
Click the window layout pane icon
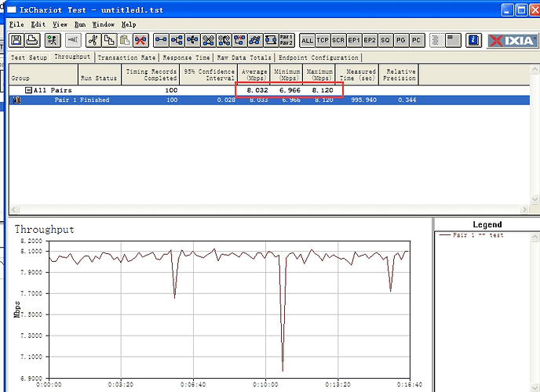453,40
